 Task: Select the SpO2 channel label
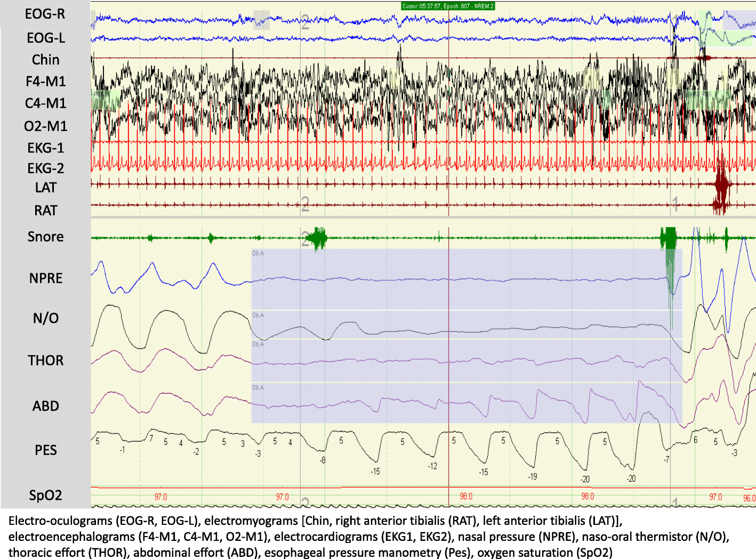tap(46, 496)
